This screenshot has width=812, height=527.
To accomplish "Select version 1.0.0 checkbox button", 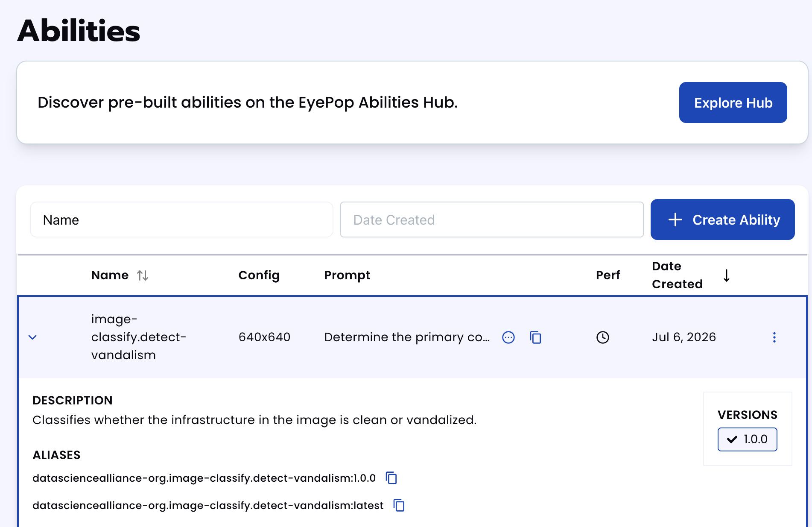I will coord(747,439).
